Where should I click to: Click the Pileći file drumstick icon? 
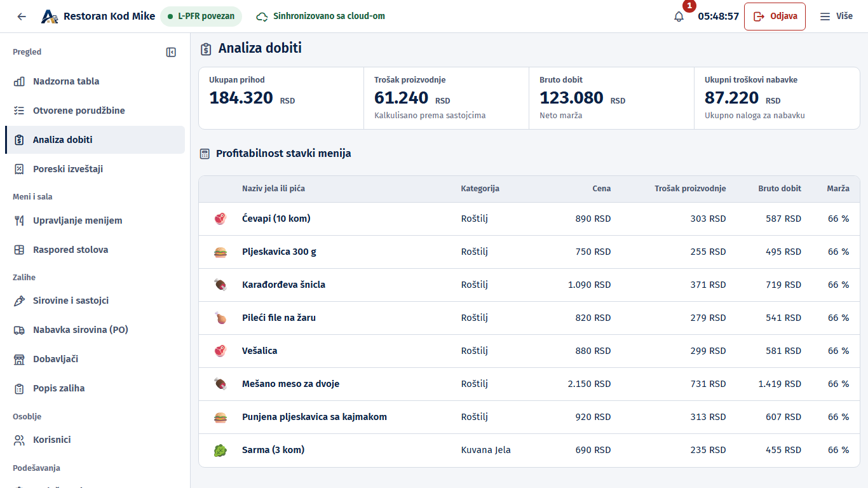[220, 318]
